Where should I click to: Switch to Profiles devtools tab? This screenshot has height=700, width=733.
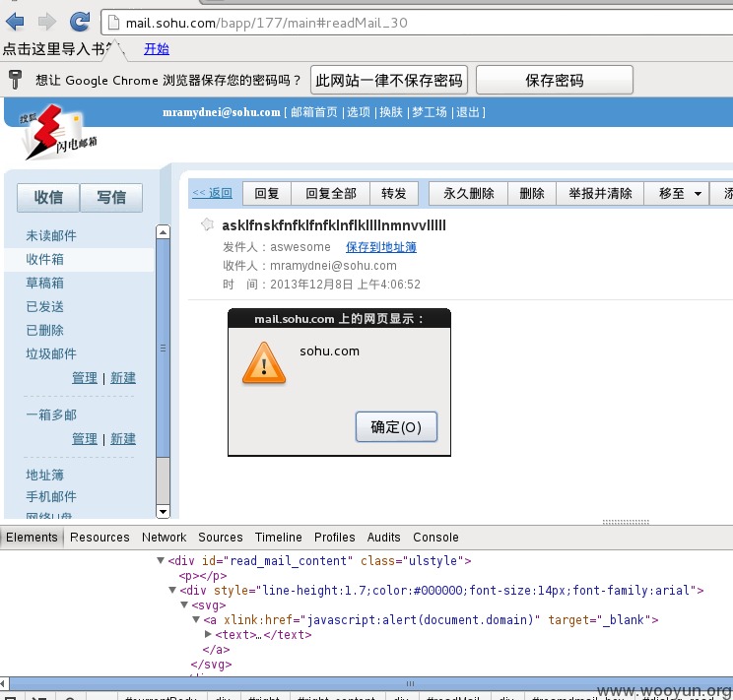335,538
